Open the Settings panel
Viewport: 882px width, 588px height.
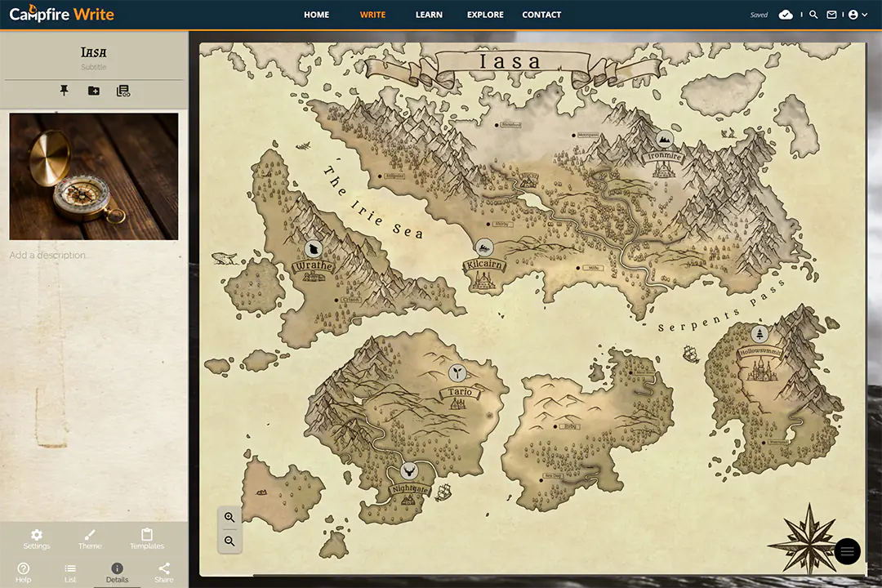point(36,539)
